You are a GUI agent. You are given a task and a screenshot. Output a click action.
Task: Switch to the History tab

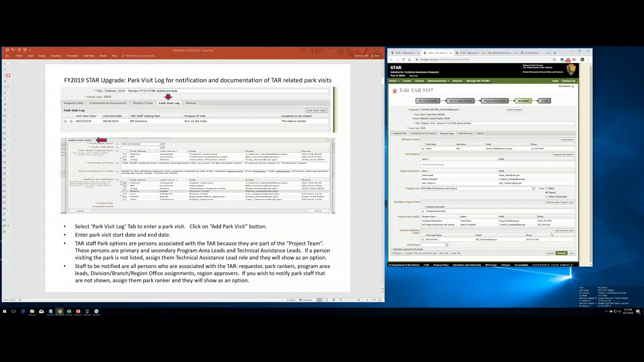point(480,133)
